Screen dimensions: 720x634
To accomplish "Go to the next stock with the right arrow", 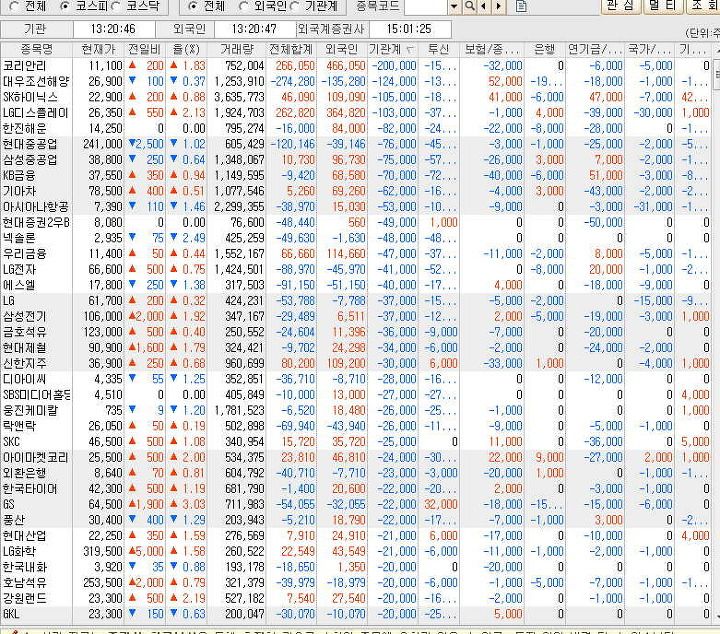I will (x=499, y=6).
